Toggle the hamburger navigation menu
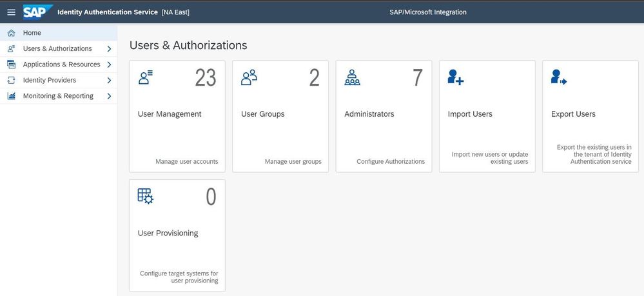Screen dimensions: 644x296 coord(11,12)
